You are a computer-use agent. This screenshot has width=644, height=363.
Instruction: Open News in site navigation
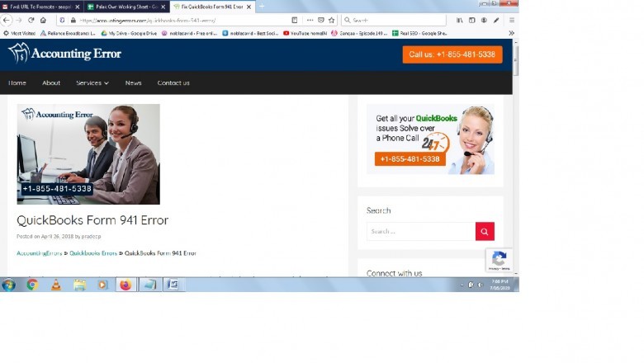134,82
